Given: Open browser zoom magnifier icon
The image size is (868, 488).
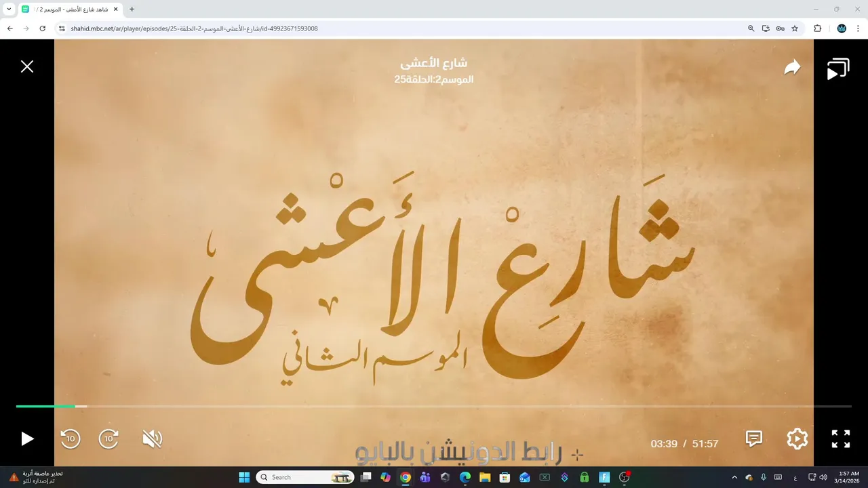Looking at the screenshot, I should tap(751, 28).
